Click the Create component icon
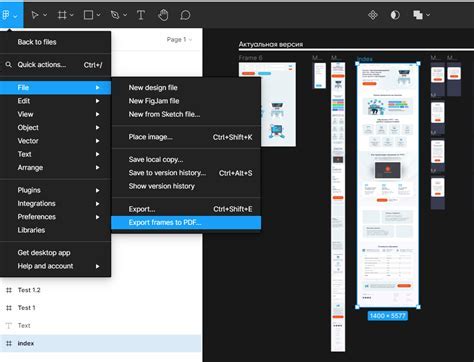This screenshot has width=474, height=362. (373, 15)
